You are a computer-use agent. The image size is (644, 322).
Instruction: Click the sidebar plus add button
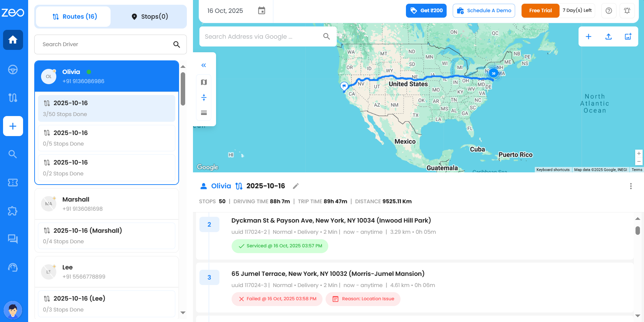[13, 126]
